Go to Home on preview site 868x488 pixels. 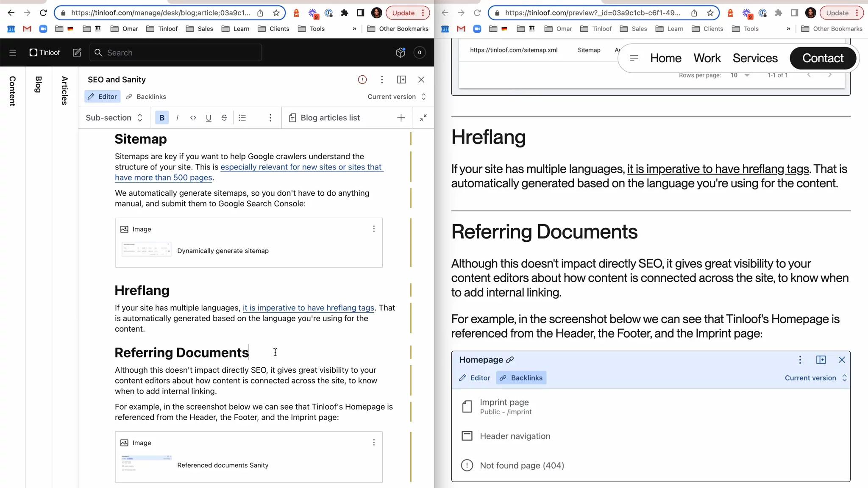coord(666,58)
